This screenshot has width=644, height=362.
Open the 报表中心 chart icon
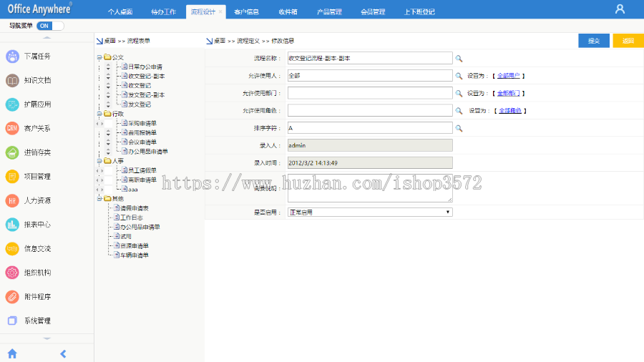pos(12,225)
